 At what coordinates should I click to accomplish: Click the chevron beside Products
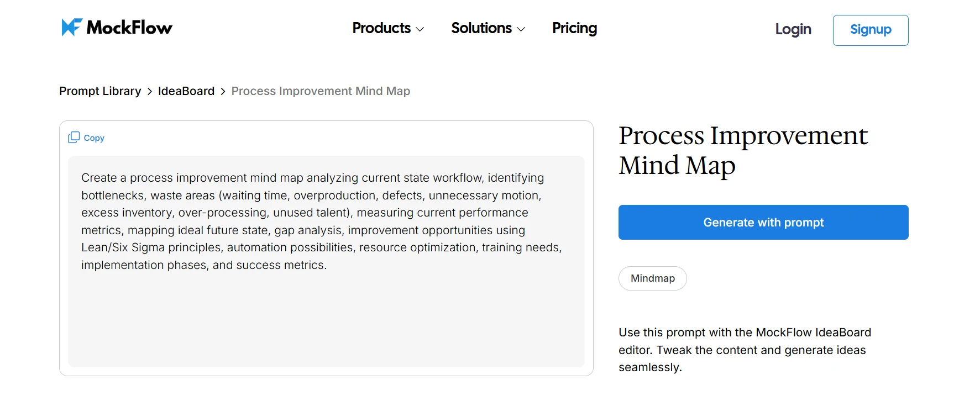(x=421, y=29)
